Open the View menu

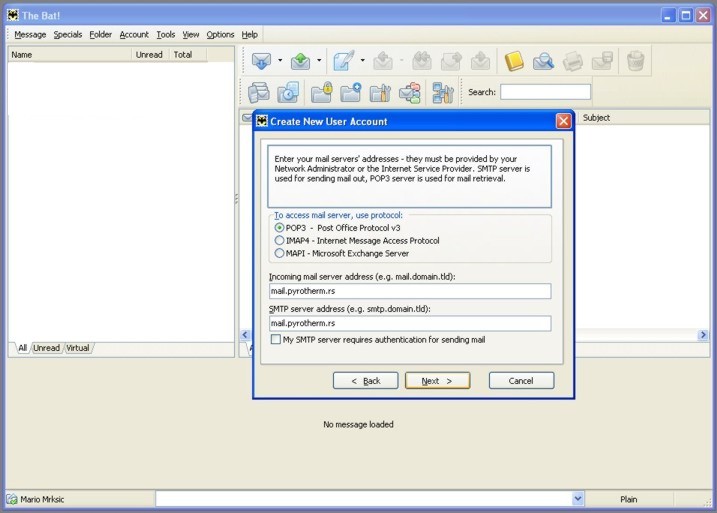click(191, 35)
